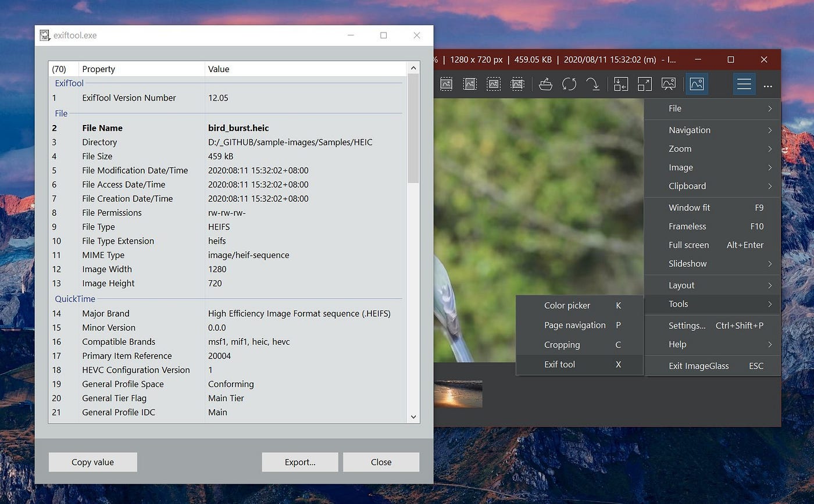The image size is (814, 504).
Task: Click the scrollbar down arrow in property list
Action: 413,417
